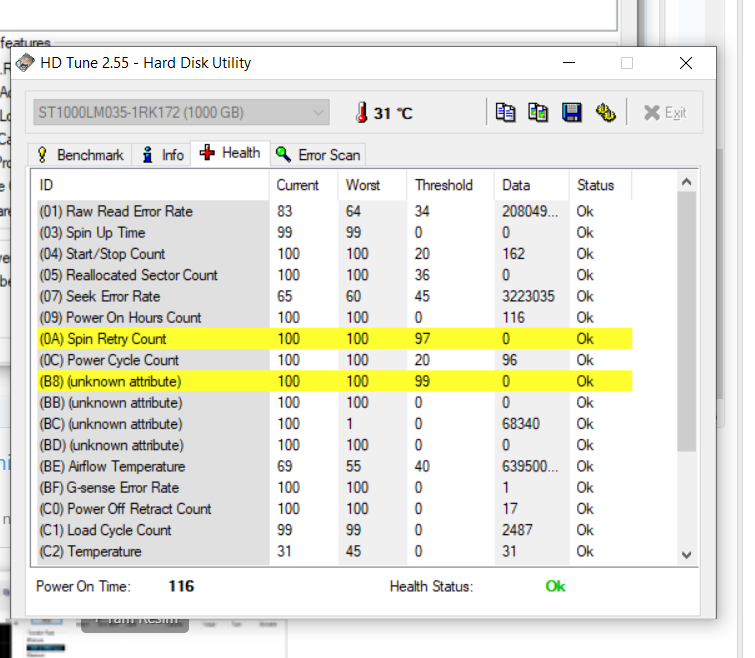The image size is (755, 658).
Task: Open options with the yellow tools icon
Action: click(605, 113)
